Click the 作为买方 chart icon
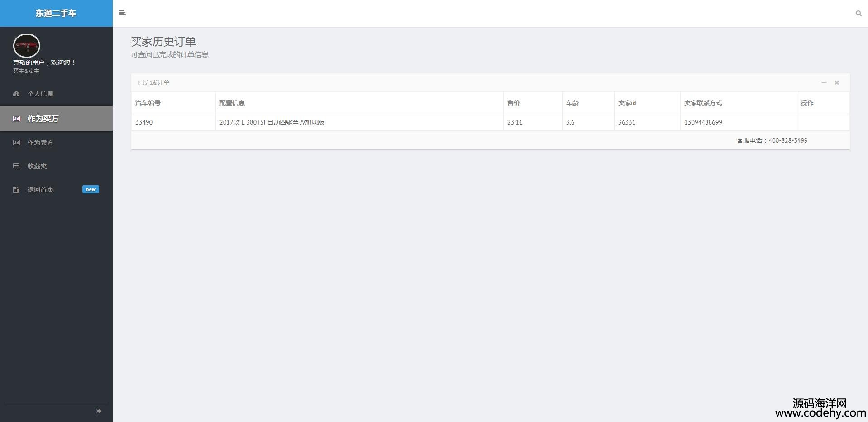Image resolution: width=868 pixels, height=422 pixels. (x=16, y=119)
